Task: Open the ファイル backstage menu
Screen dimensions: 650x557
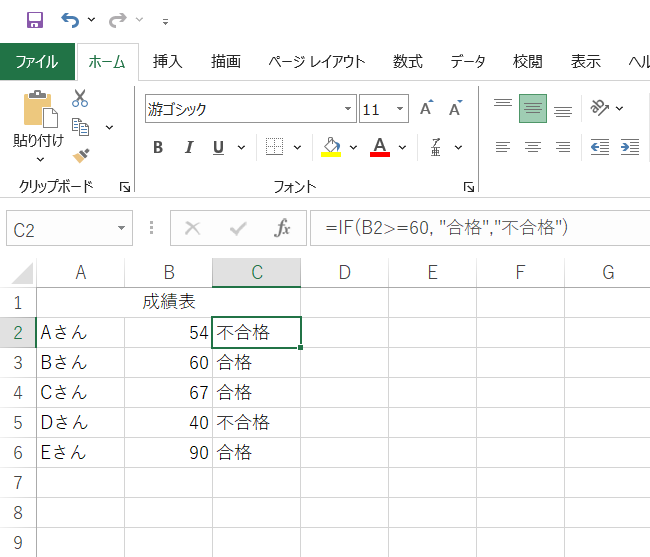Action: click(x=37, y=61)
